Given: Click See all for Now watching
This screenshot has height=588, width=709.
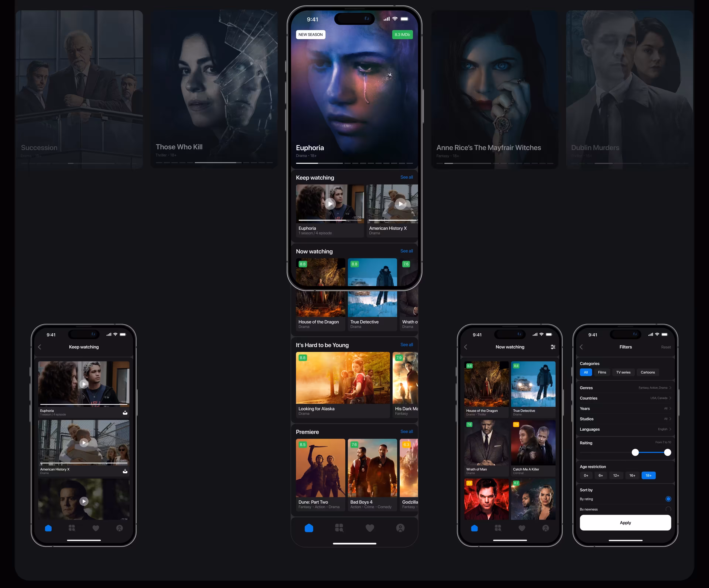Looking at the screenshot, I should [x=407, y=251].
